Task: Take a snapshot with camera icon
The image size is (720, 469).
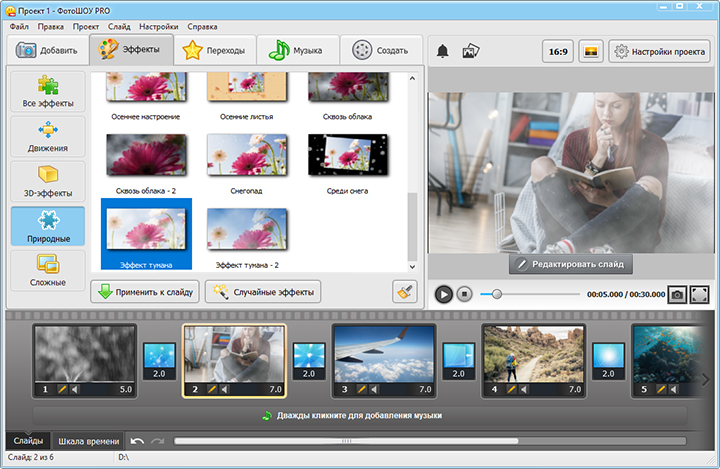Action: click(677, 294)
